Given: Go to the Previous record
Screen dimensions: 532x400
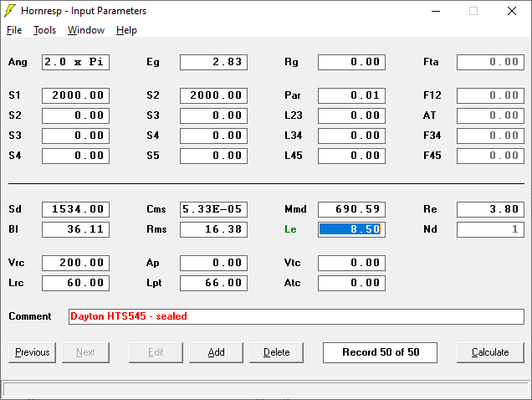Looking at the screenshot, I should 33,352.
